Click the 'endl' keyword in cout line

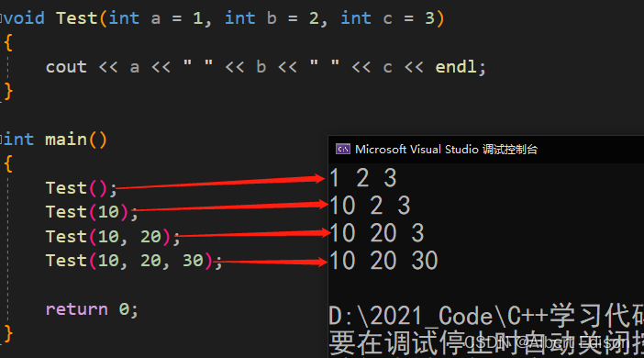point(456,67)
